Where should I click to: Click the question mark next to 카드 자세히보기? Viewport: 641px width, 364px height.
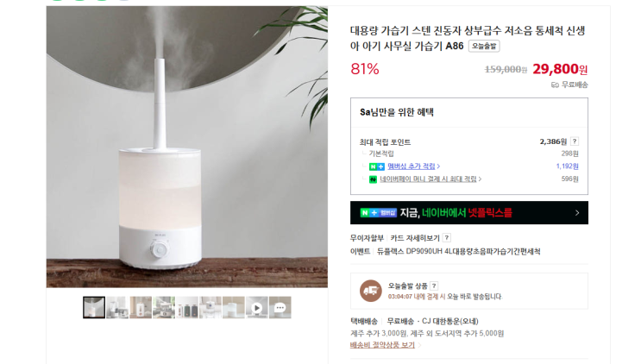(x=447, y=238)
